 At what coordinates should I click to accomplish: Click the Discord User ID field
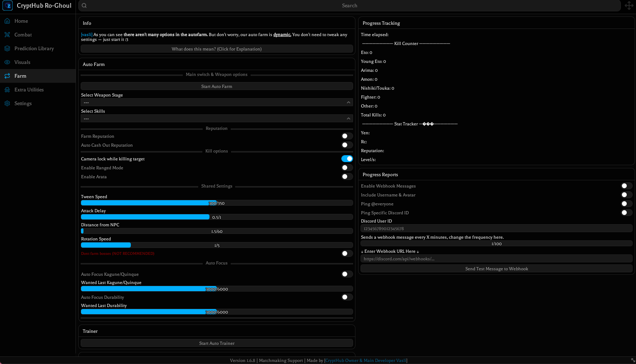(x=497, y=228)
